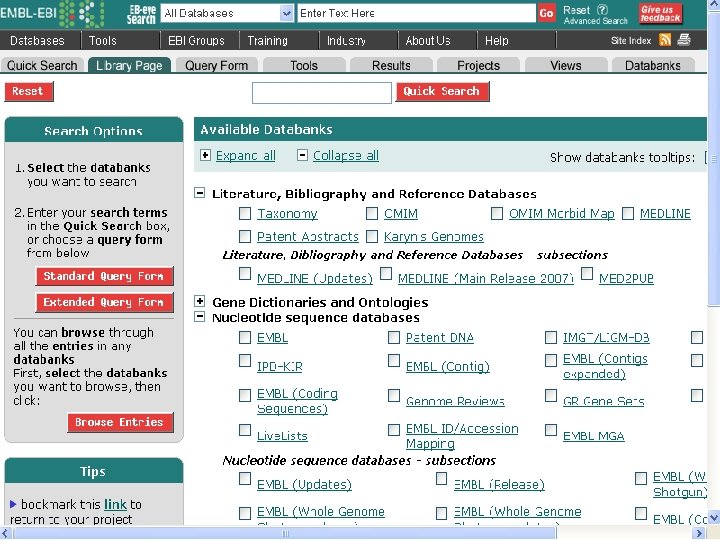This screenshot has height=540, width=720.
Task: Check the Patent DNA checkbox
Action: tap(394, 338)
